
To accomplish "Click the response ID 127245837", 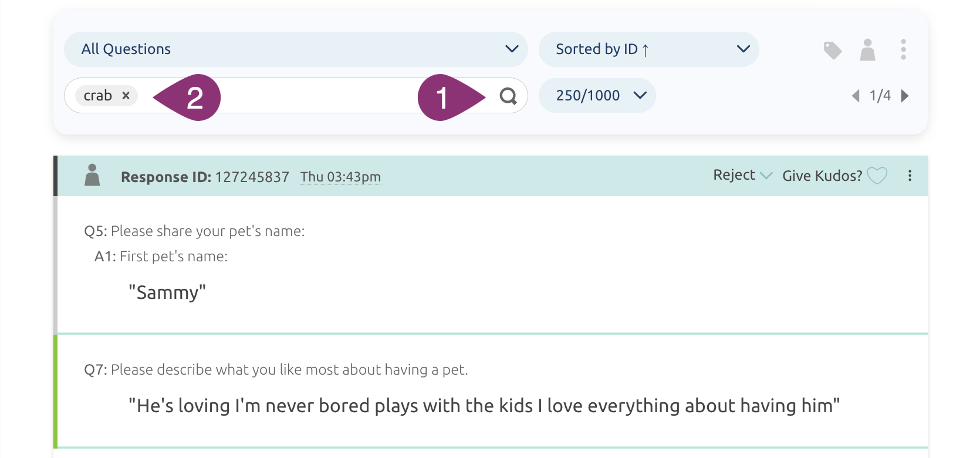I will click(252, 177).
